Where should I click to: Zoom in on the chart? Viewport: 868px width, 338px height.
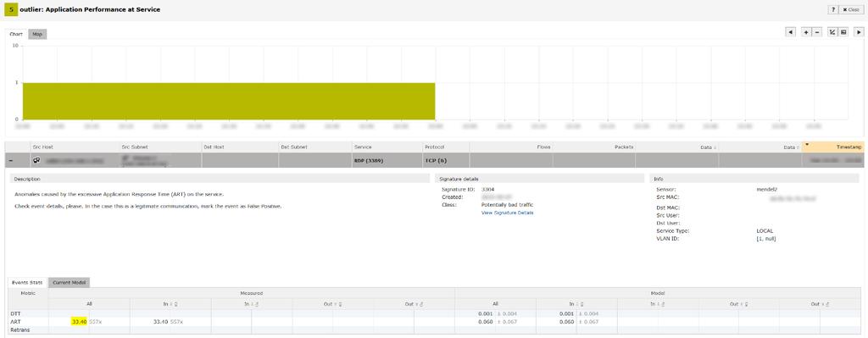coord(806,33)
